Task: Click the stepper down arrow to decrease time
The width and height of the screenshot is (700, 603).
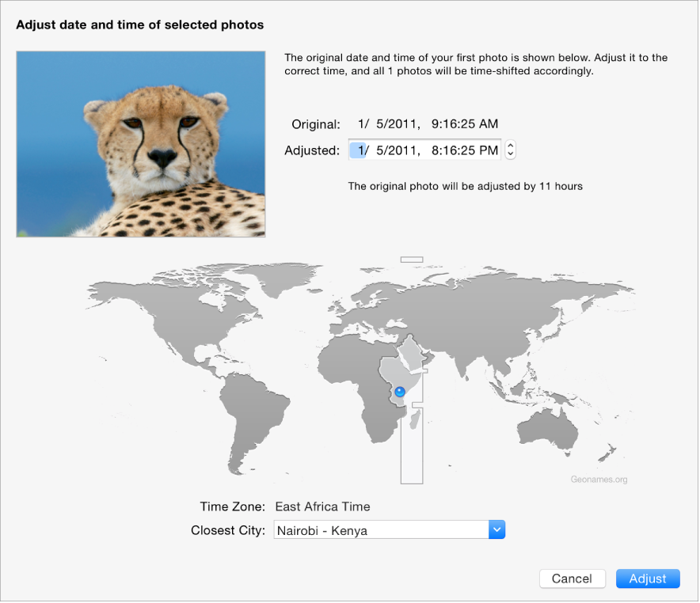Action: point(509,153)
